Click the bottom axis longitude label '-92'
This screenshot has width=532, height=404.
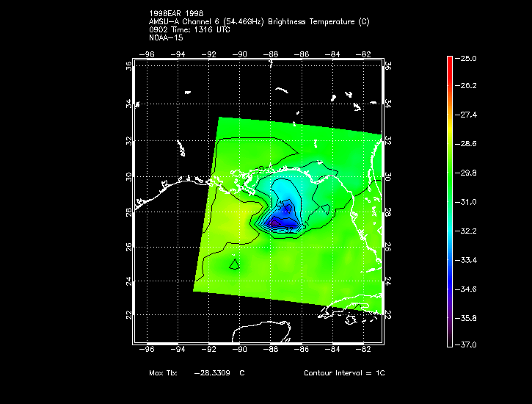(208, 350)
